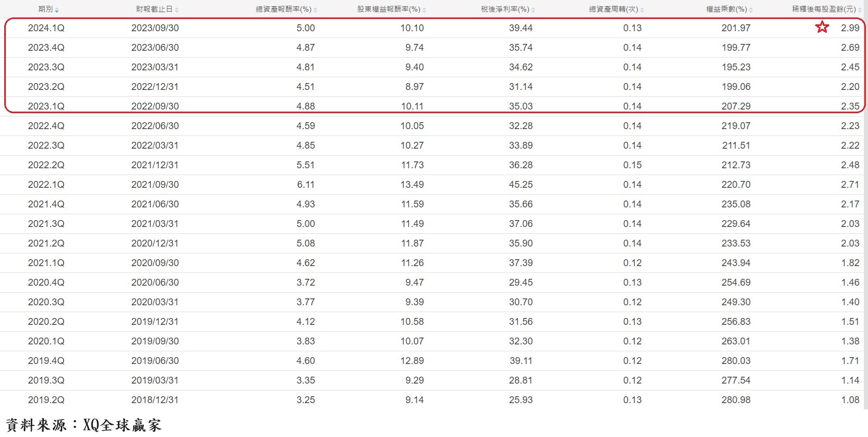
Task: Click the 45.25 net profit margin value
Action: [521, 185]
